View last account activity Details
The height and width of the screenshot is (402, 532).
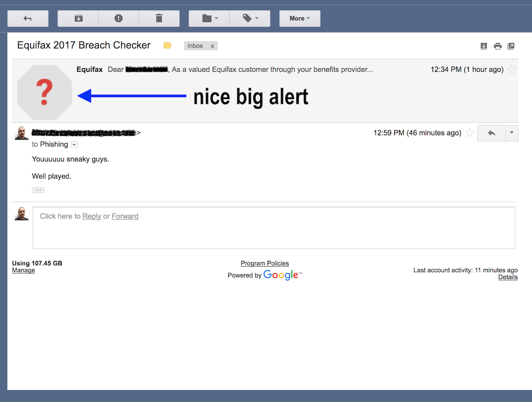click(x=508, y=277)
